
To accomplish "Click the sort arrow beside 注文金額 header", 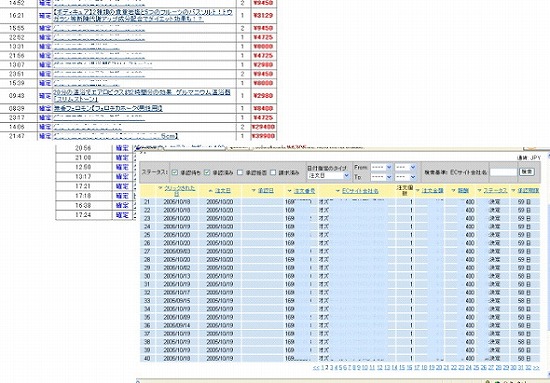I will click(x=417, y=190).
